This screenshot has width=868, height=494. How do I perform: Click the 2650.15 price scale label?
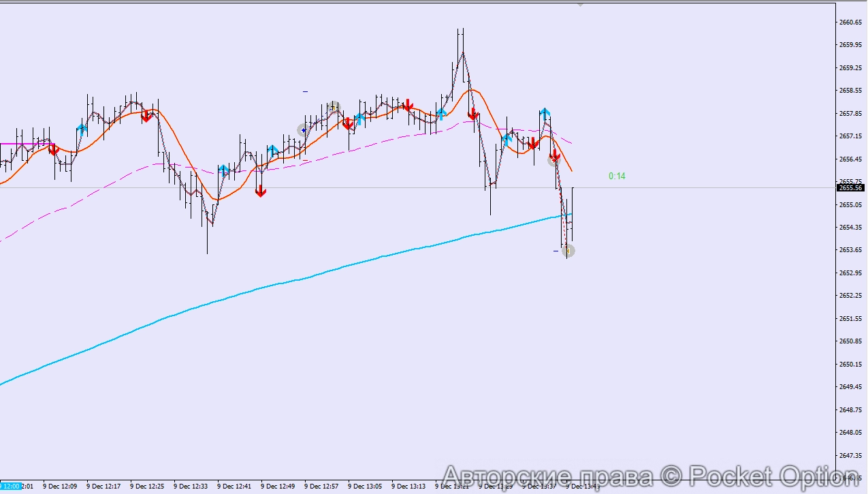tap(851, 364)
